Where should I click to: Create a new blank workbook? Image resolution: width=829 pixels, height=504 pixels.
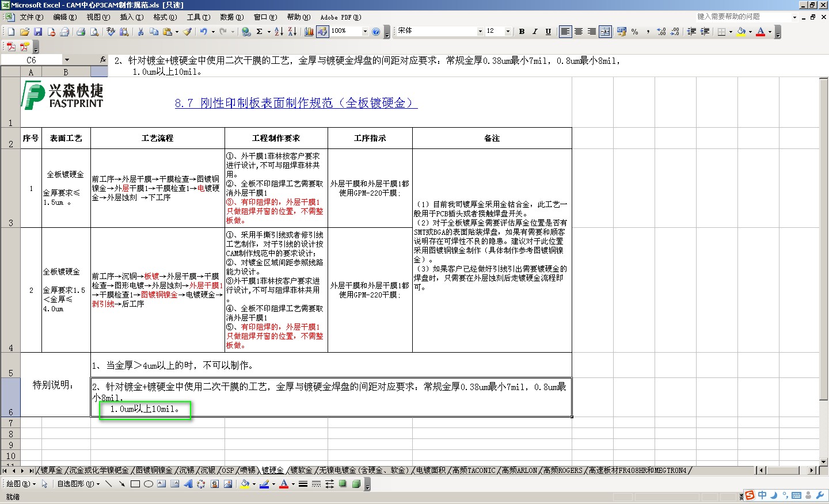coord(11,32)
